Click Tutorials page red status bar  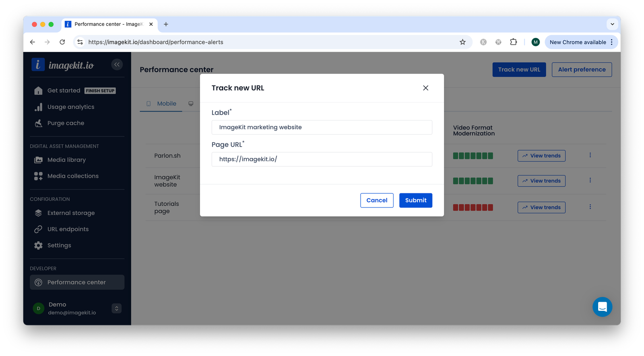[473, 207]
